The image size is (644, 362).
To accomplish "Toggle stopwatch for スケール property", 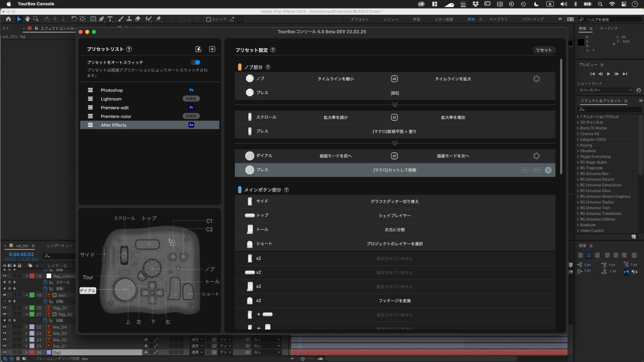I will point(46,282).
